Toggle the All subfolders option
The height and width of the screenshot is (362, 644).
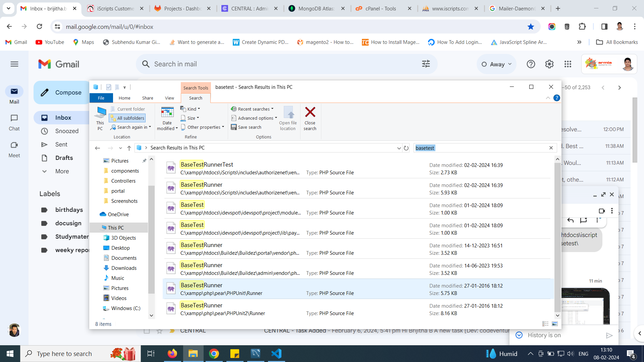(x=127, y=118)
